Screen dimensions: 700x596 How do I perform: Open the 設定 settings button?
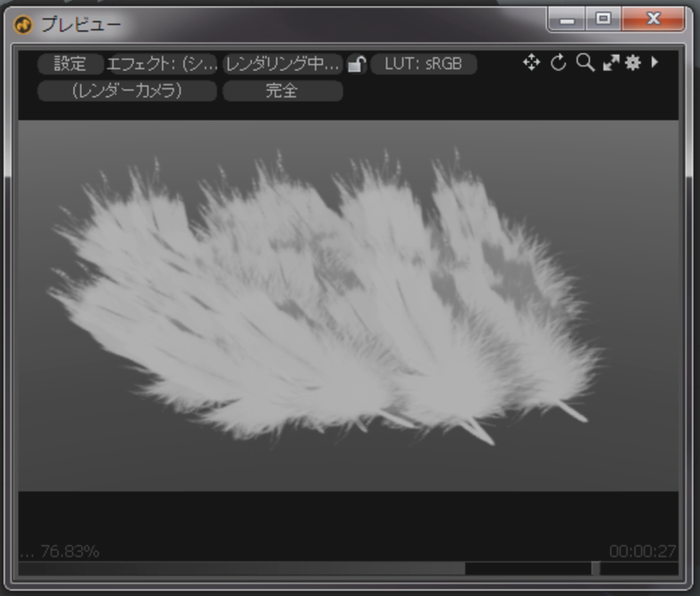pyautogui.click(x=70, y=64)
